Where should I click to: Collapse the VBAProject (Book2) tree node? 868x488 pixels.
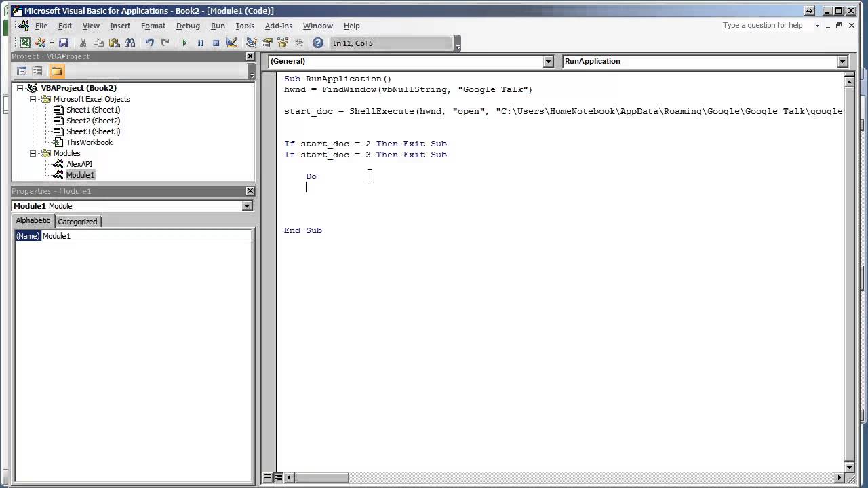(x=20, y=88)
